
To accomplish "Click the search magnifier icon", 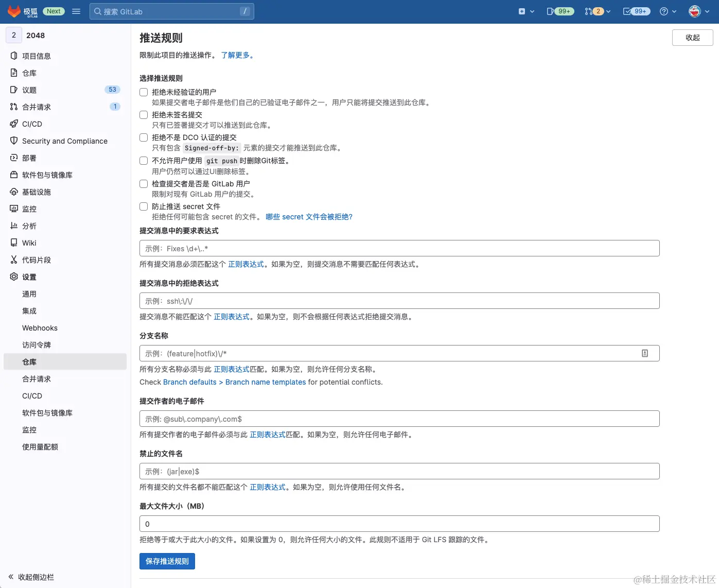I will tap(97, 11).
